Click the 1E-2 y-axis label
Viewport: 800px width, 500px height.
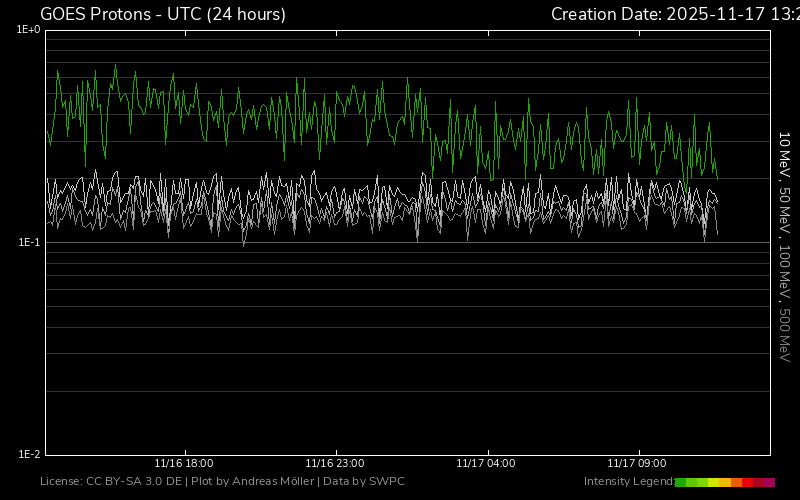pyautogui.click(x=28, y=454)
